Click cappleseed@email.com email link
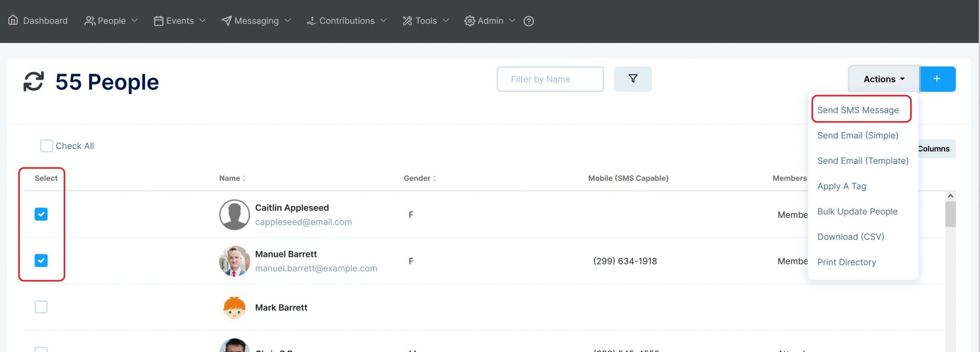Image resolution: width=980 pixels, height=352 pixels. (303, 222)
